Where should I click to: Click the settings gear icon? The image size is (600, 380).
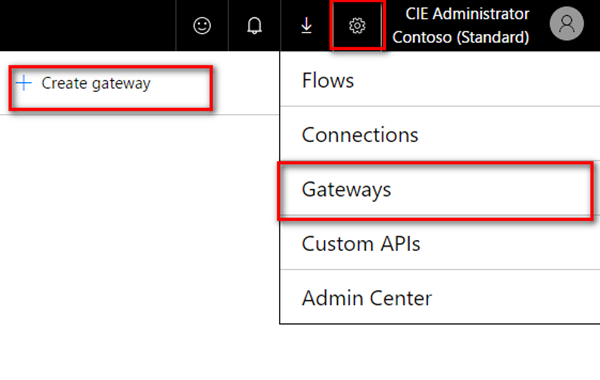(x=357, y=26)
